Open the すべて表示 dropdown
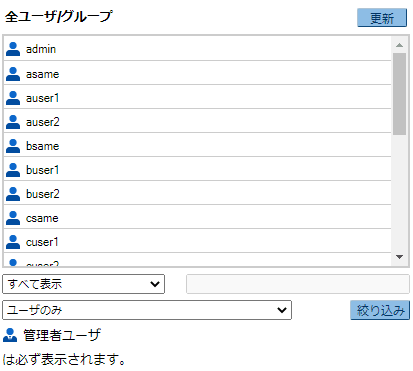Screen dimensions: 413x371 click(x=83, y=284)
